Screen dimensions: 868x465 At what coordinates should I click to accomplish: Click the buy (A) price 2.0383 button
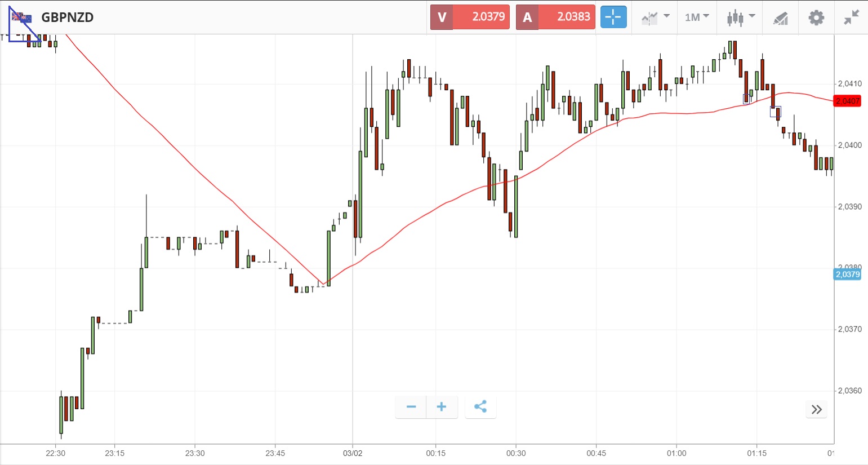[555, 17]
